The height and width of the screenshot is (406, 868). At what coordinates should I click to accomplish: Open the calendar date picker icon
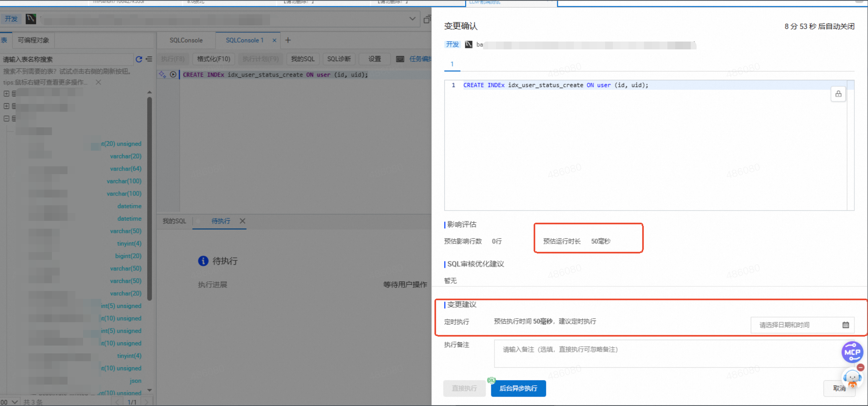pos(845,325)
